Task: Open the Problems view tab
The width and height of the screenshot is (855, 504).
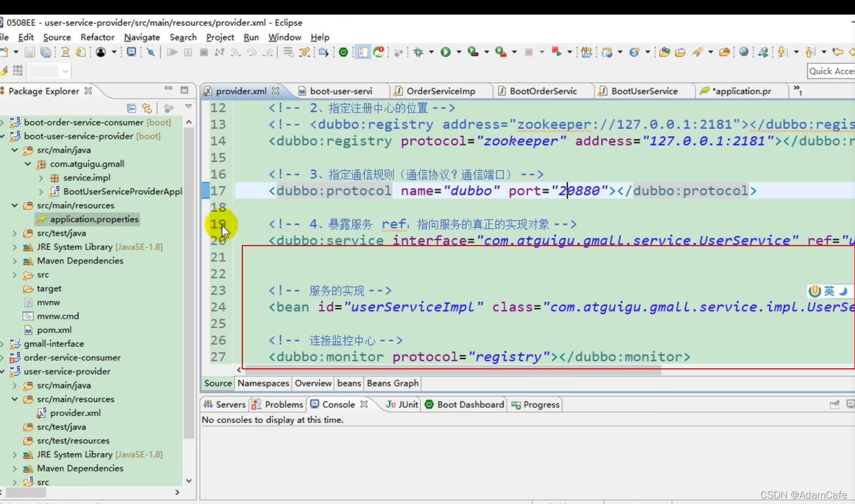Action: point(277,404)
